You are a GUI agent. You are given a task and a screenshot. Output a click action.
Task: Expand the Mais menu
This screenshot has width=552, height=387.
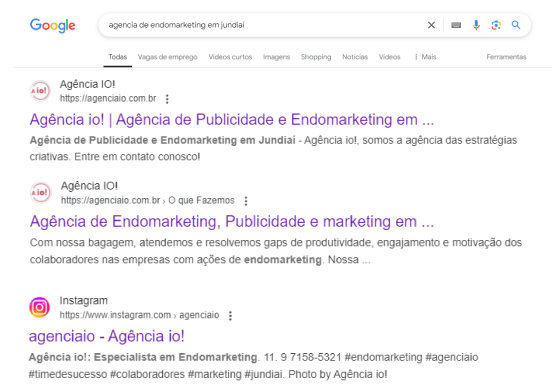pos(426,57)
